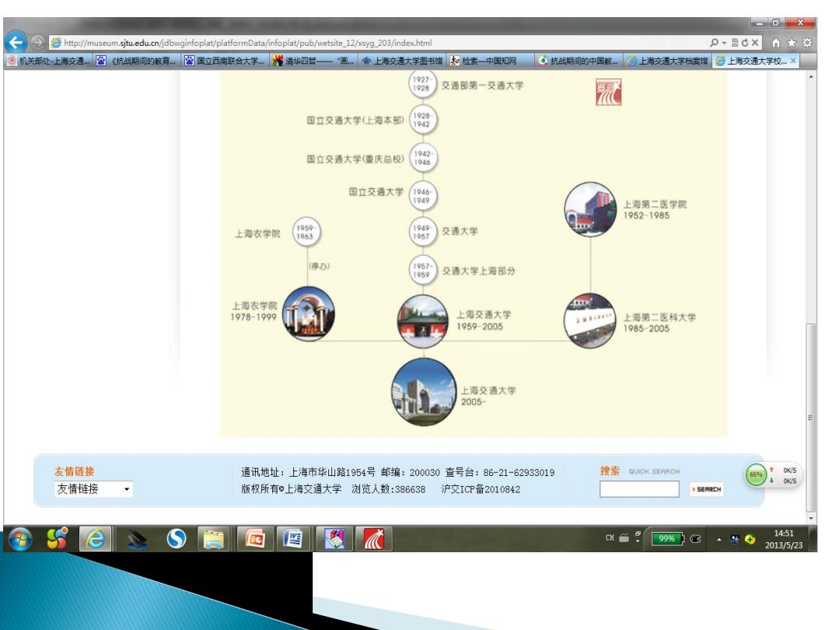This screenshot has width=840, height=630.
Task: Click the scrollbar up arrow
Action: pyautogui.click(x=811, y=77)
